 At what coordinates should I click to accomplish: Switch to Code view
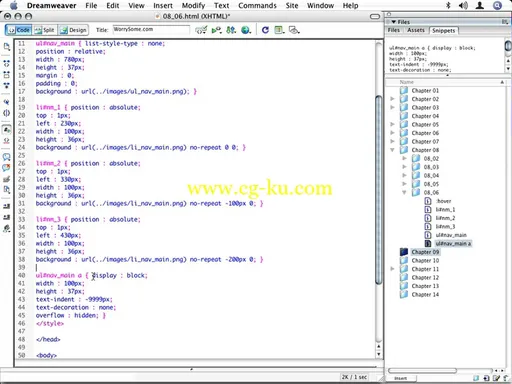tap(19, 30)
